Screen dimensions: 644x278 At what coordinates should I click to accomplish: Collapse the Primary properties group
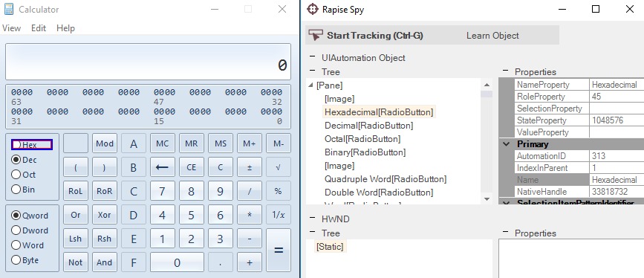coord(507,144)
